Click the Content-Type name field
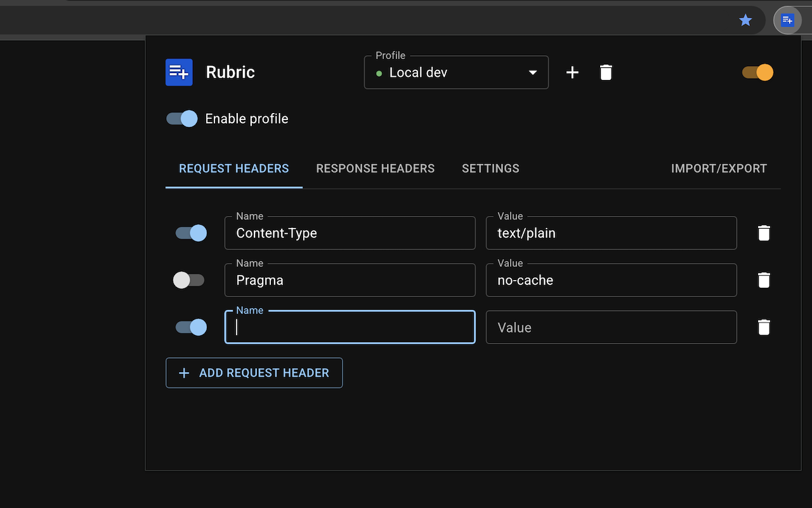Screen dimensions: 812x508 [x=350, y=233]
